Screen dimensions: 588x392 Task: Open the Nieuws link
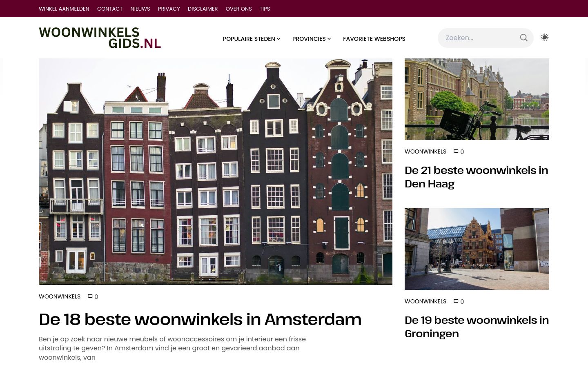tap(140, 9)
